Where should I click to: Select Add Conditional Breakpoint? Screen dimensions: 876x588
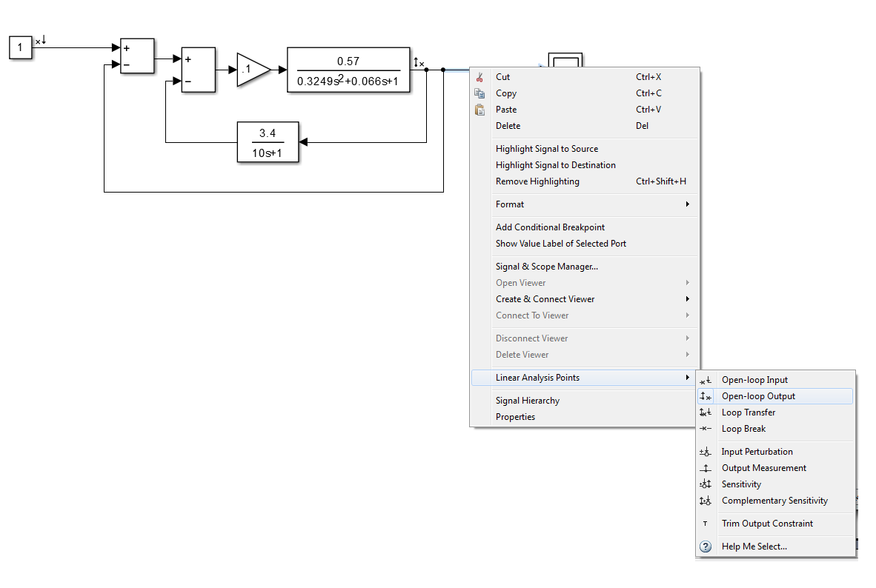pyautogui.click(x=585, y=227)
